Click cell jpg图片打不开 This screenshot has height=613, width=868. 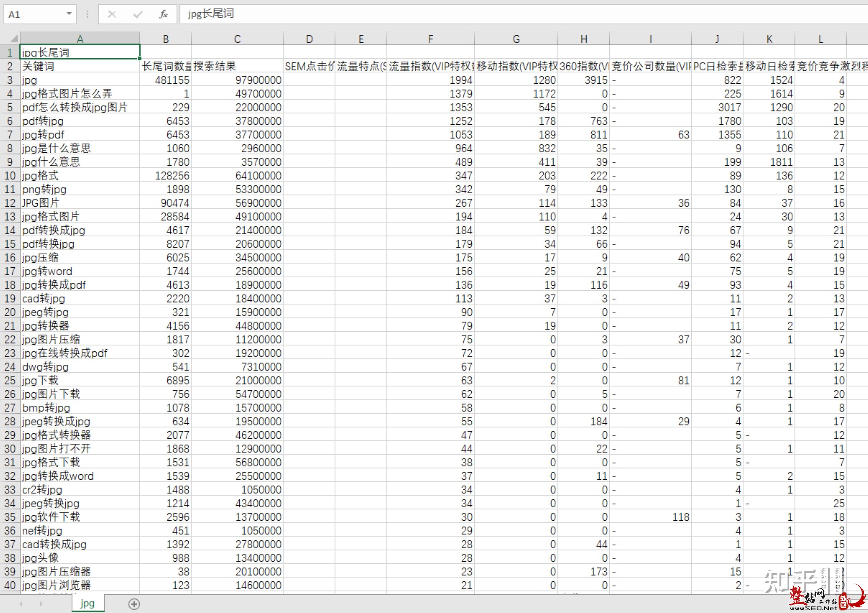pyautogui.click(x=80, y=448)
